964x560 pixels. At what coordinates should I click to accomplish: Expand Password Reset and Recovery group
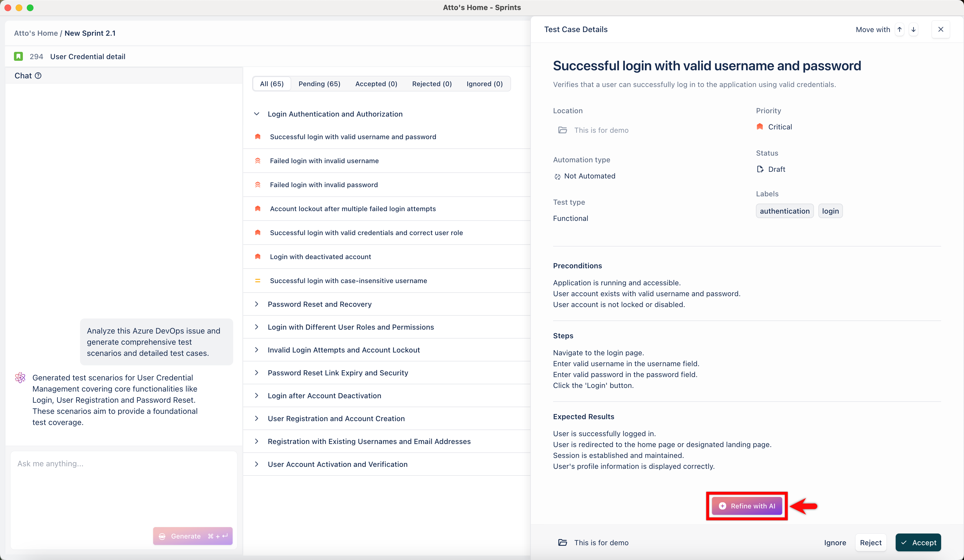click(x=257, y=304)
